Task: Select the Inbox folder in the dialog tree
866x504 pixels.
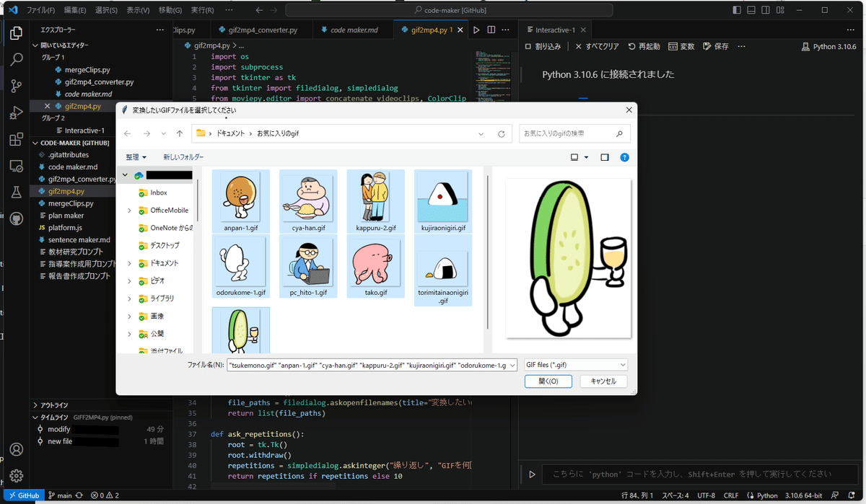Action: tap(159, 193)
